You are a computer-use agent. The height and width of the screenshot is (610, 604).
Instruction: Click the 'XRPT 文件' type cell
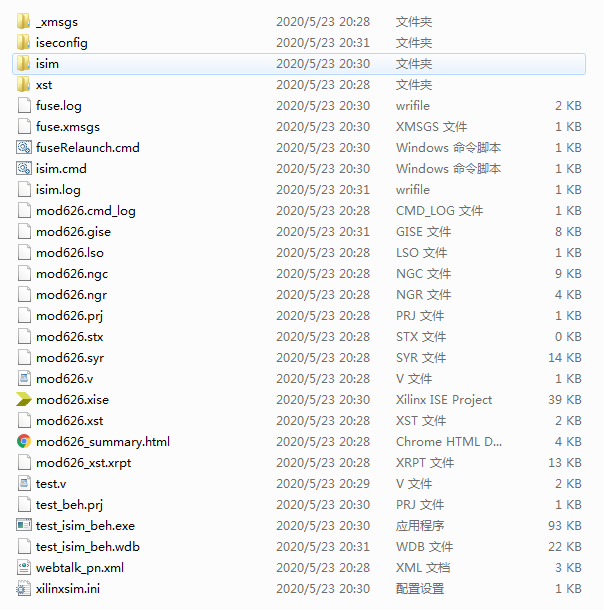click(x=425, y=463)
